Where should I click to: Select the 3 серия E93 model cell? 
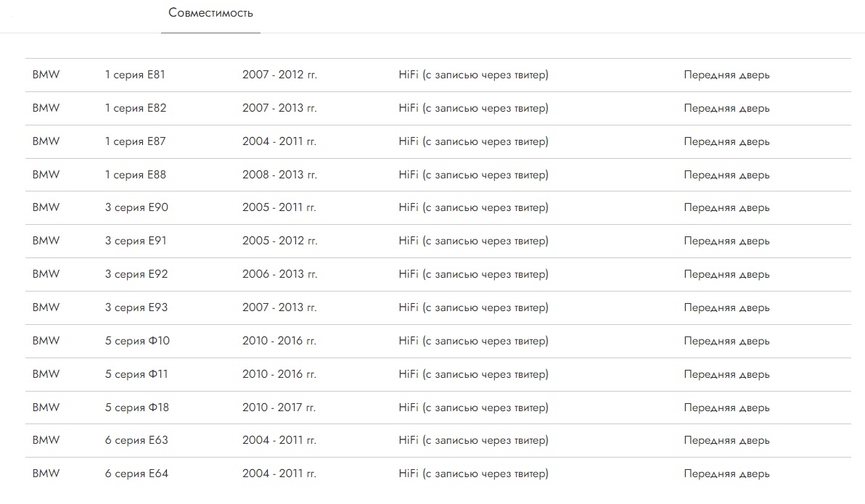point(136,307)
